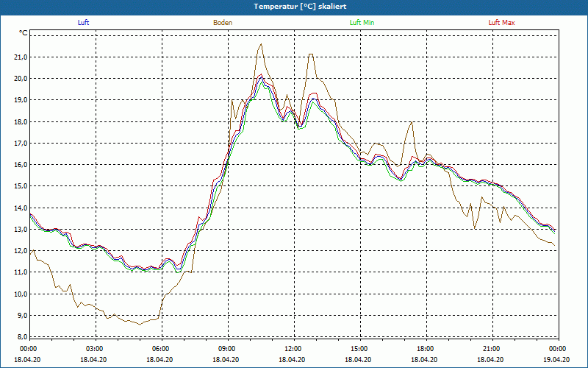Click the 17,0 y-axis value
Screen dimensions: 588x368
pyautogui.click(x=21, y=143)
